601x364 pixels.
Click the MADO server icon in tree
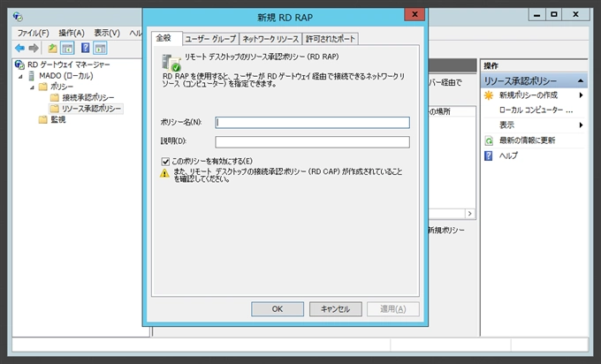[32, 76]
